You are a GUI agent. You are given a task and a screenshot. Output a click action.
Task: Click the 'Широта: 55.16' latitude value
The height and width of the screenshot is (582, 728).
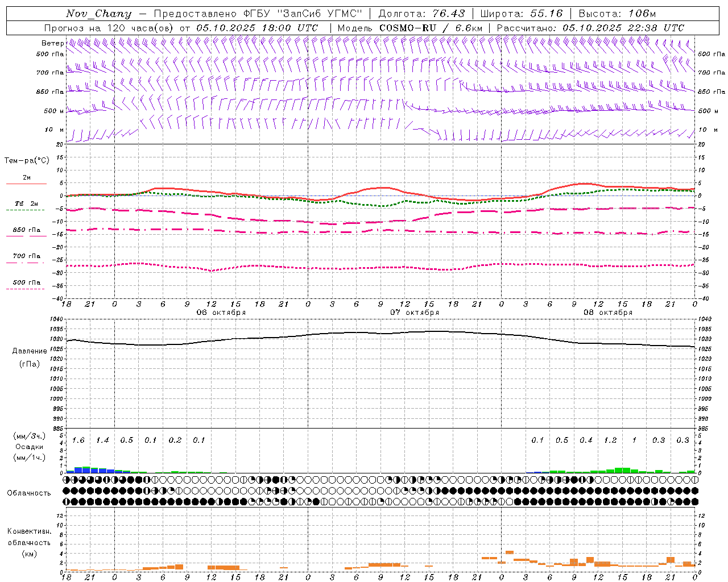coord(522,14)
